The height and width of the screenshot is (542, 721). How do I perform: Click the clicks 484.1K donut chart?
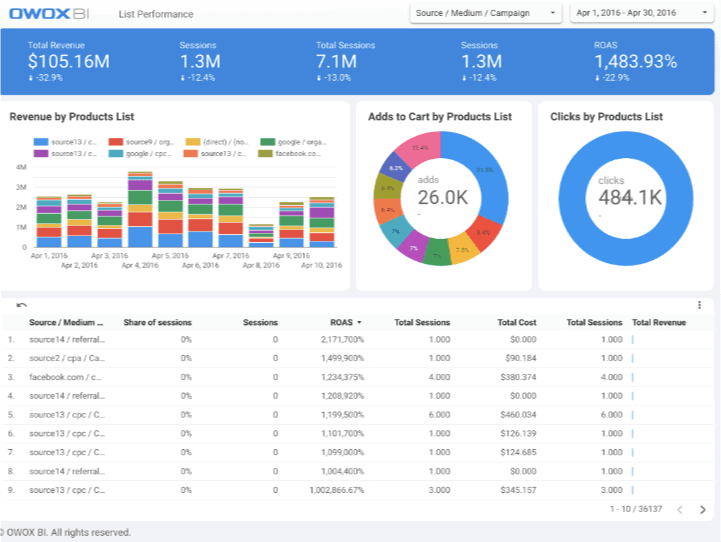626,198
